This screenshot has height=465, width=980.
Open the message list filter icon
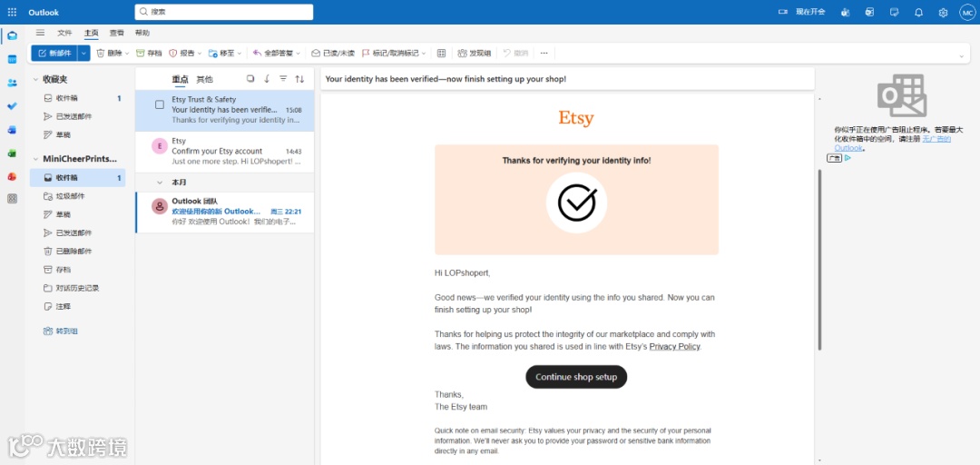point(283,79)
